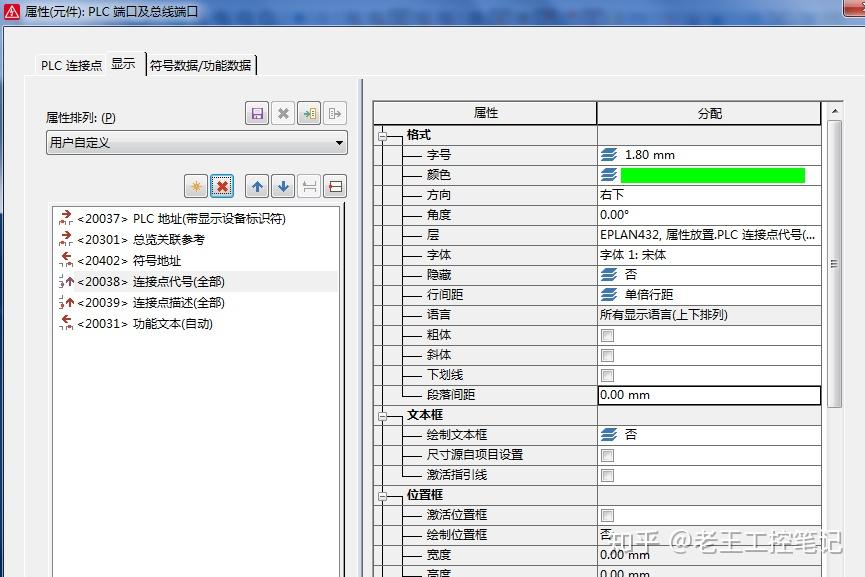Open the 符号数据/功能数据 tab
865x577 pixels.
pyautogui.click(x=200, y=64)
